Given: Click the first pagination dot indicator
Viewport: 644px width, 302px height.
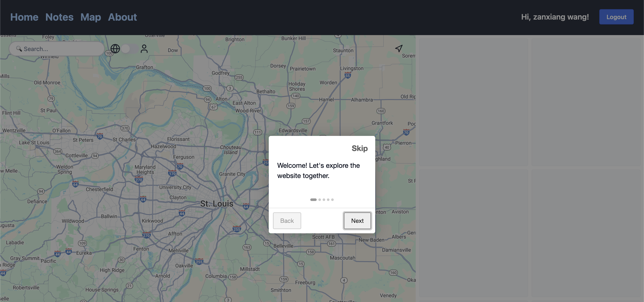Looking at the screenshot, I should 313,200.
